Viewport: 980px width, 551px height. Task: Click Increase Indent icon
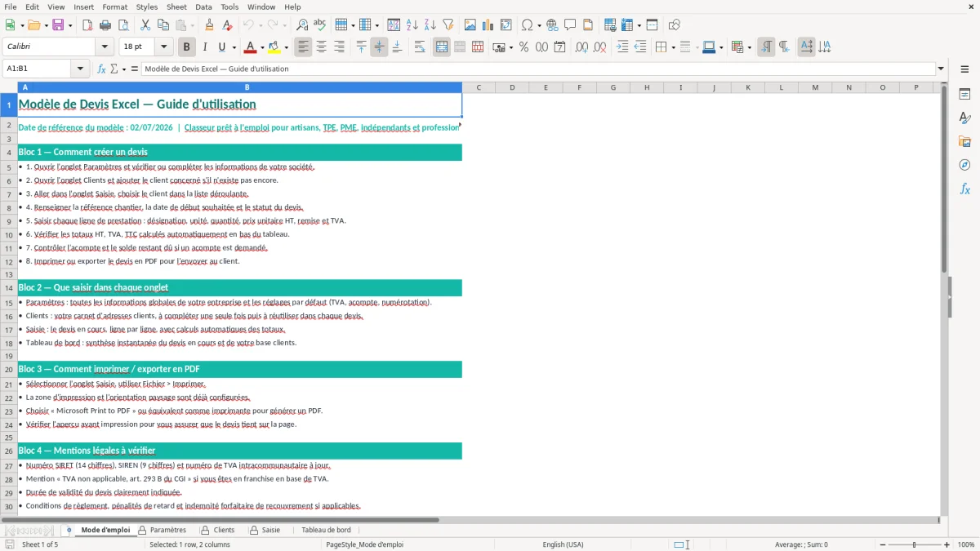coord(622,47)
